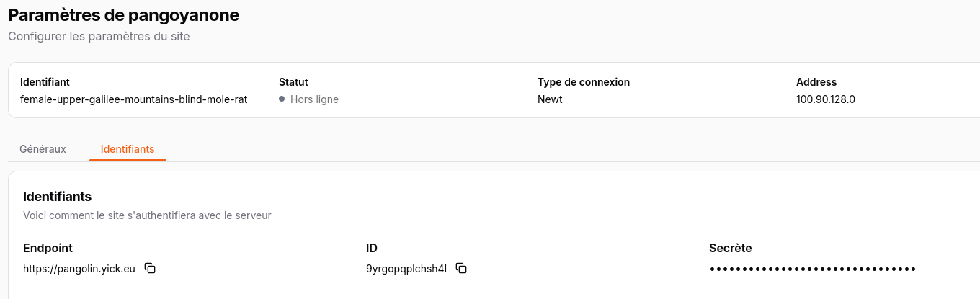Click the "Paramètres de pangoyanone" page title

(x=123, y=14)
